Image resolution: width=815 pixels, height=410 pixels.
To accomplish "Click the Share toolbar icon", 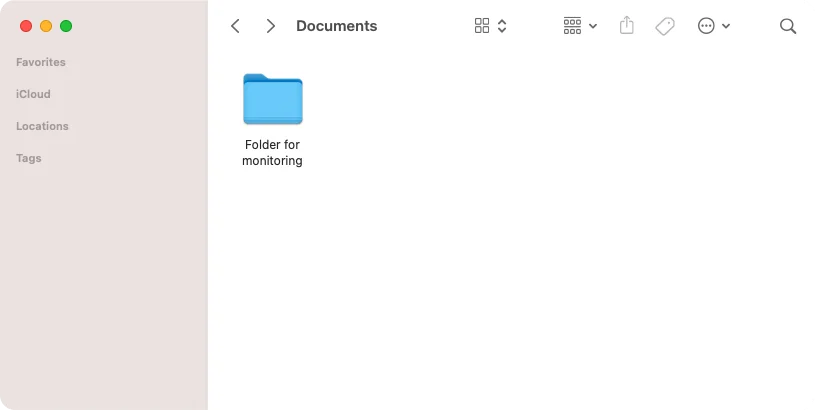I will point(627,25).
